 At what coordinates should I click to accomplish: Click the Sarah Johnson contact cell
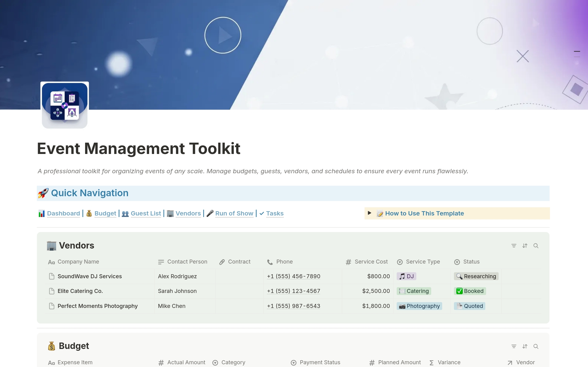[x=185, y=291]
